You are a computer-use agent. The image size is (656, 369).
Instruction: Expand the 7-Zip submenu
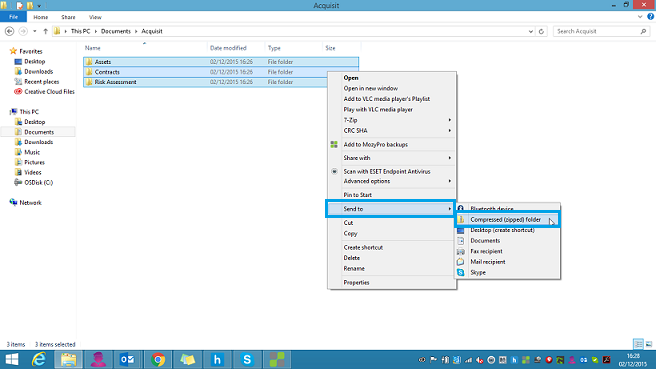392,120
